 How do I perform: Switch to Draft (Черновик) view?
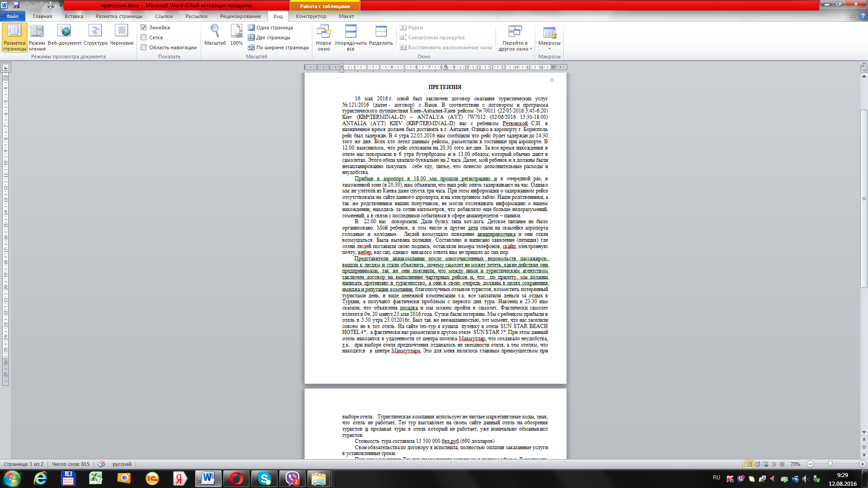coord(122,32)
